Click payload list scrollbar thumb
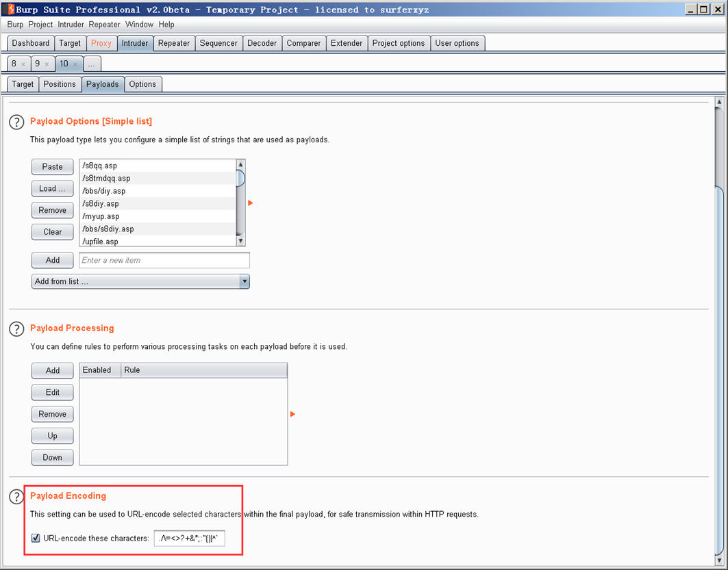728x570 pixels. tap(240, 178)
